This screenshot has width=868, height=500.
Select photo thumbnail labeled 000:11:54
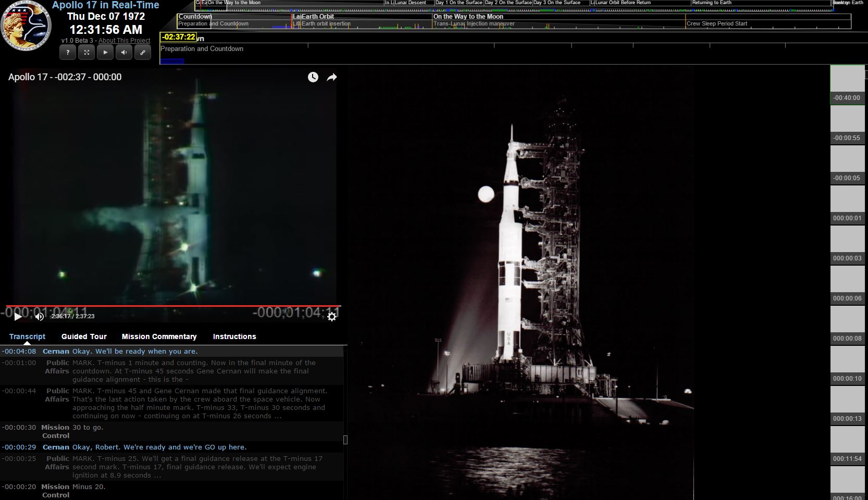point(847,445)
